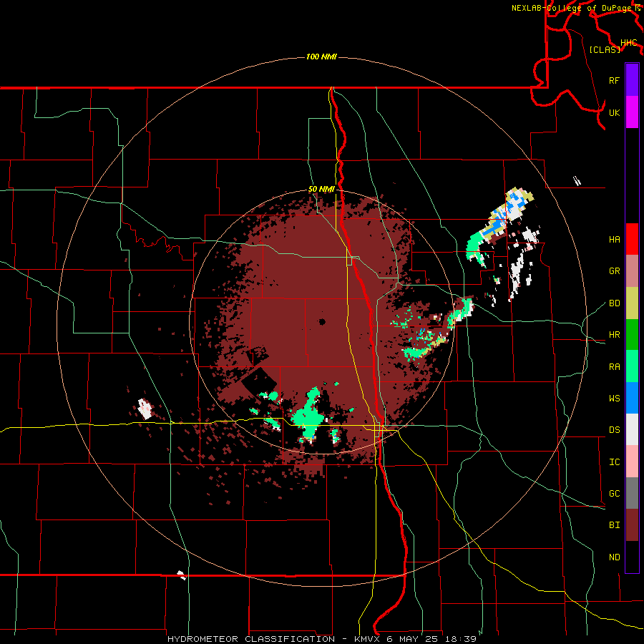644x644 pixels.
Task: Select the gray GC legend swatch
Action: point(632,493)
